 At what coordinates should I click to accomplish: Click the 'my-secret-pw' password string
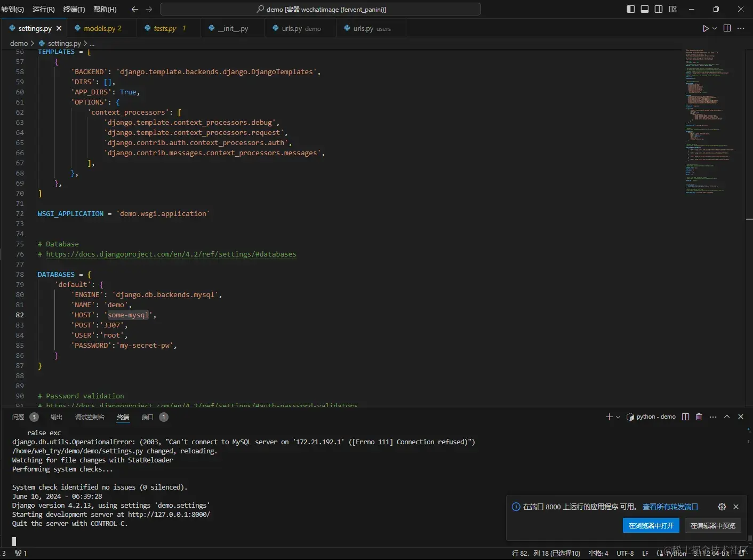[x=145, y=346]
